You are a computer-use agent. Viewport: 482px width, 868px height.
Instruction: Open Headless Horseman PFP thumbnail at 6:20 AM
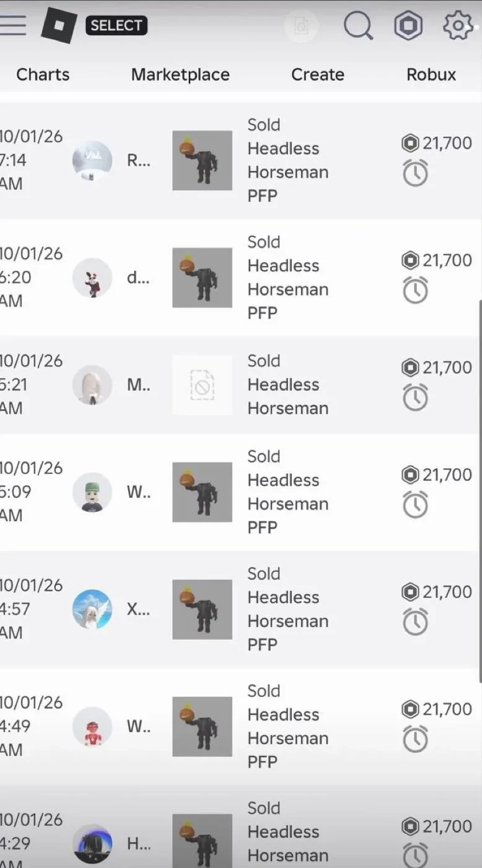[x=202, y=278]
